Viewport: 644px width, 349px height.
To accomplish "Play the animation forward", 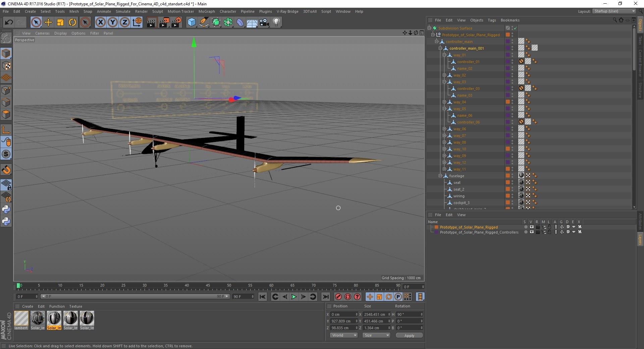I will 294,297.
